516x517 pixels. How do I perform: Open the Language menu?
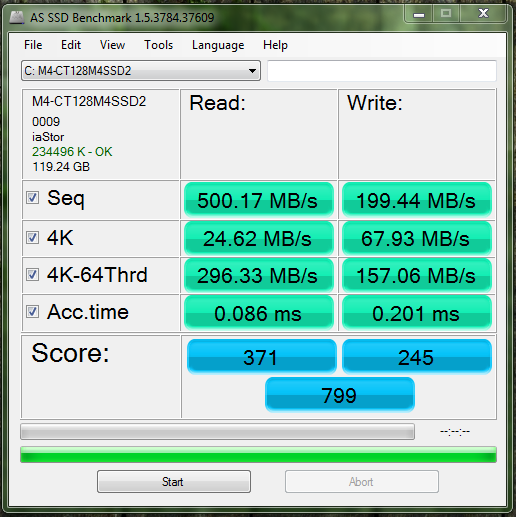pos(218,45)
